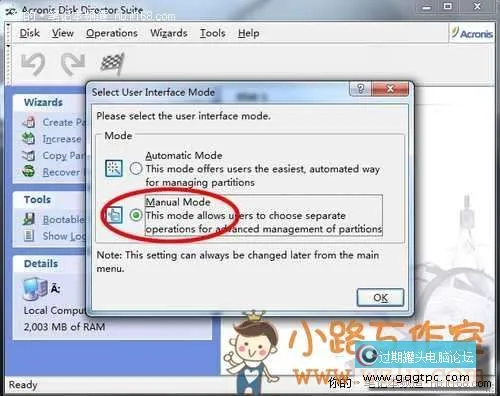Click the Wizards panel header

(43, 102)
